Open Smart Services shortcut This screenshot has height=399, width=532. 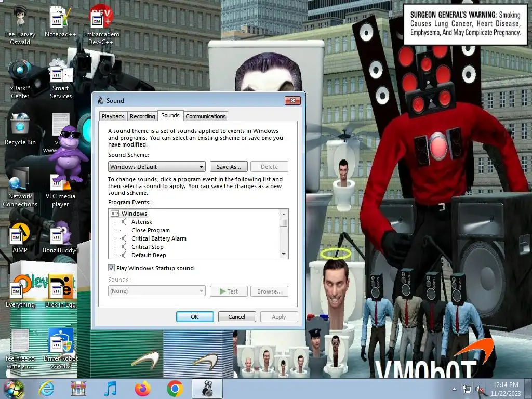[x=60, y=79]
